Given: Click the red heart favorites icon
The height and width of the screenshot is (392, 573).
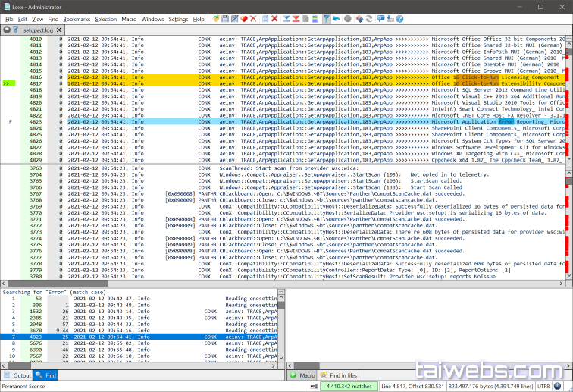Looking at the screenshot, I should [x=244, y=18].
